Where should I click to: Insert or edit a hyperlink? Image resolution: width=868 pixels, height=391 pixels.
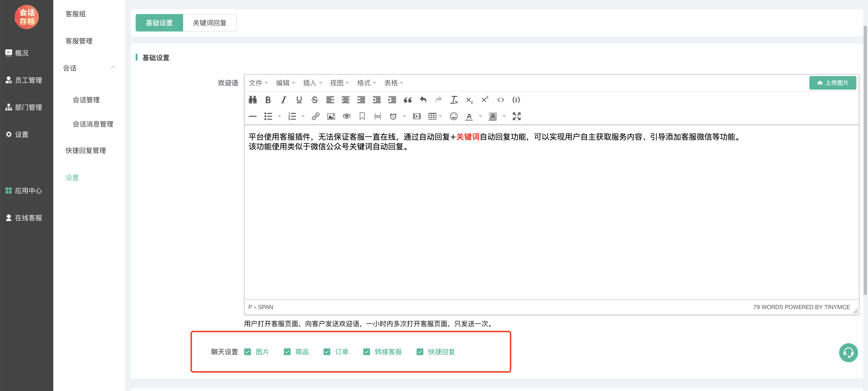315,116
